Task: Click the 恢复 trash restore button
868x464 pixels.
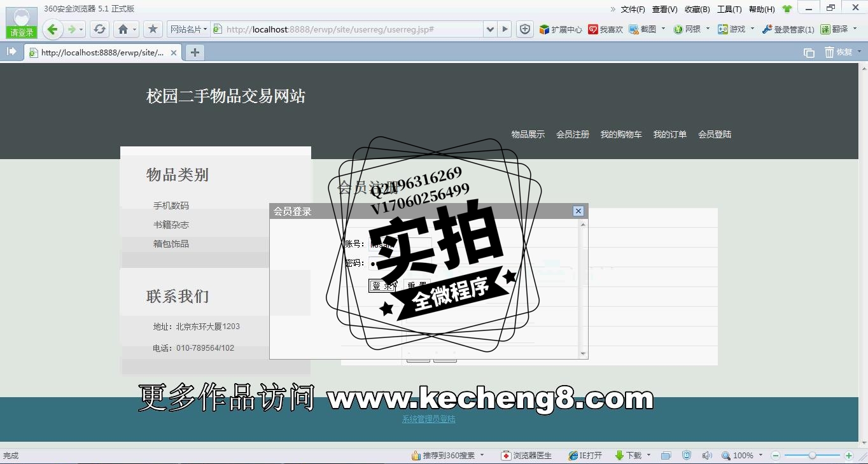Action: click(x=839, y=52)
